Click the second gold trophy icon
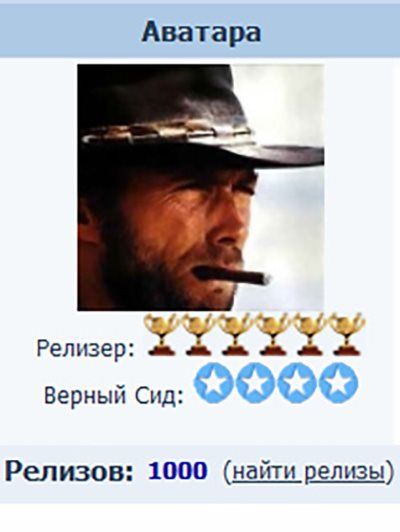The width and height of the screenshot is (400, 532). click(199, 335)
